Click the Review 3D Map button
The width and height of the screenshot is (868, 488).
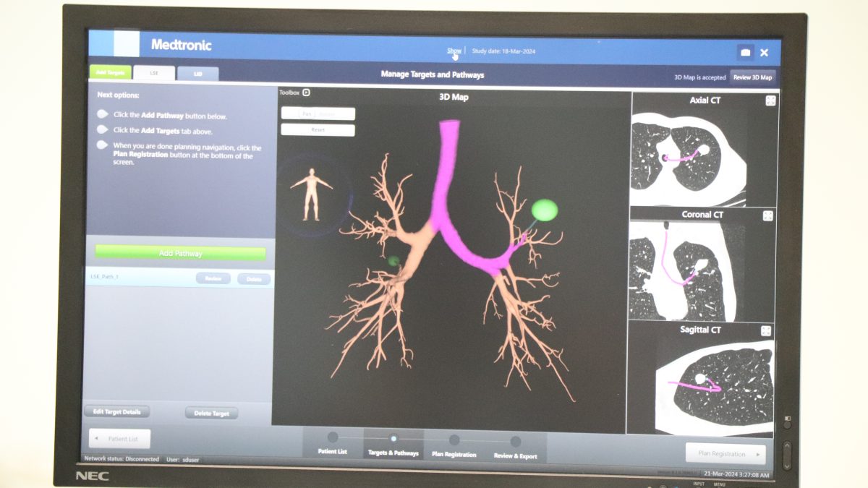tap(752, 77)
